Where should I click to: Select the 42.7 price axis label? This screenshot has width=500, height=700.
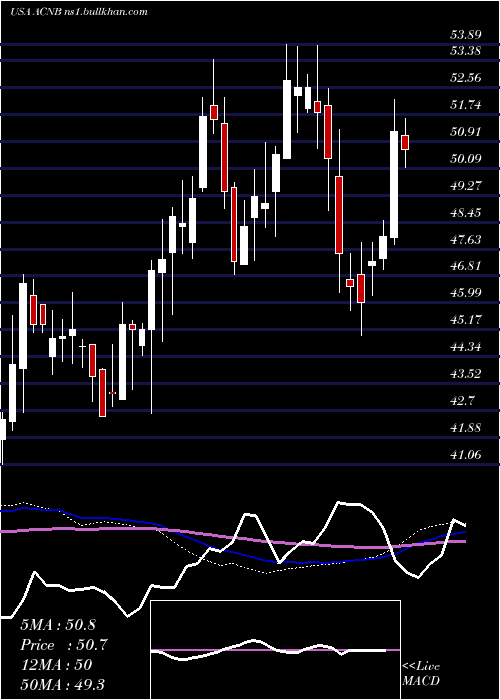(462, 401)
